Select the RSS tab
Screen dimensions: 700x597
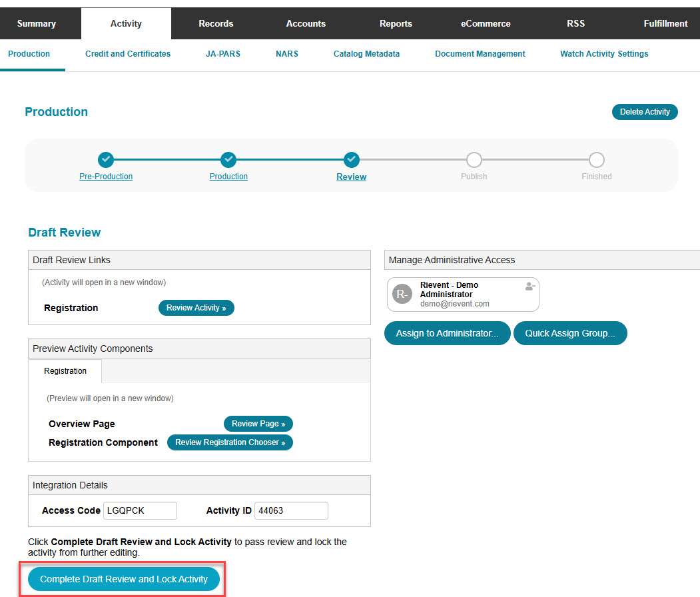[x=575, y=24]
